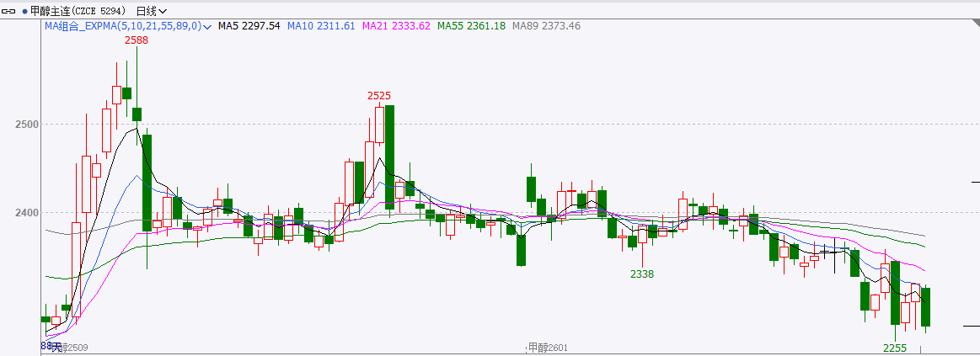This screenshot has height=356, width=980.
Task: Select the MA5 2297.54 indicator label
Action: [x=249, y=26]
